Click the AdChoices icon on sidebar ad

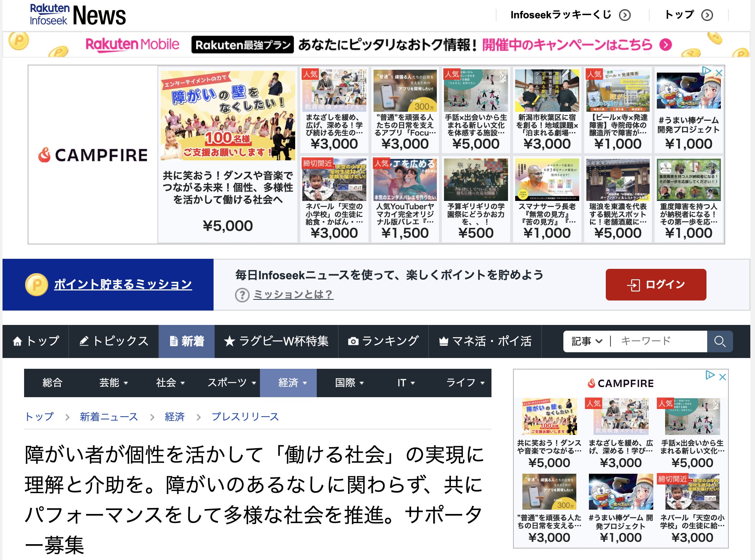(x=709, y=375)
